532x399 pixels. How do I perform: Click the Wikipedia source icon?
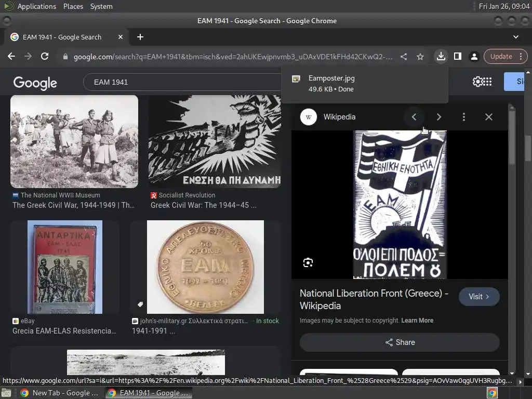coord(309,117)
